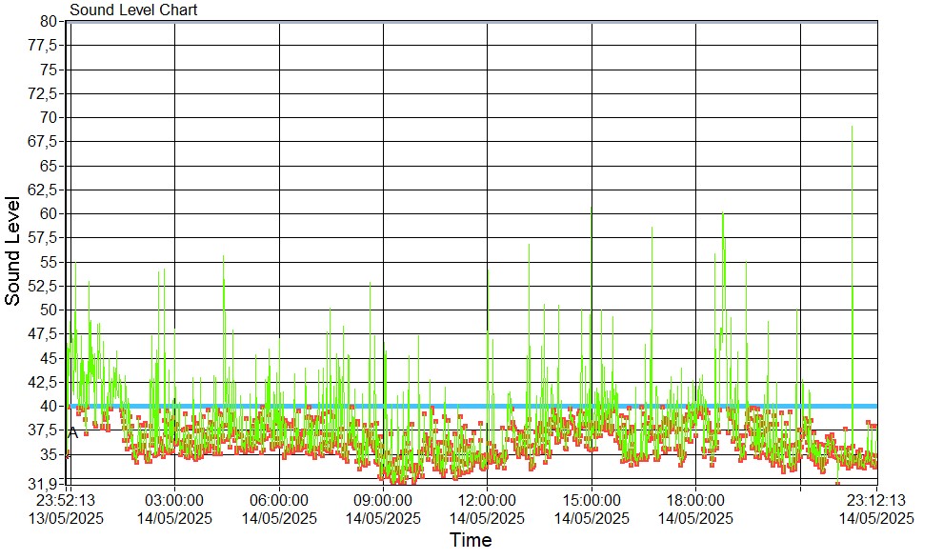Click the 60 tick on the y-axis
Image resolution: width=943 pixels, height=560 pixels.
point(50,213)
